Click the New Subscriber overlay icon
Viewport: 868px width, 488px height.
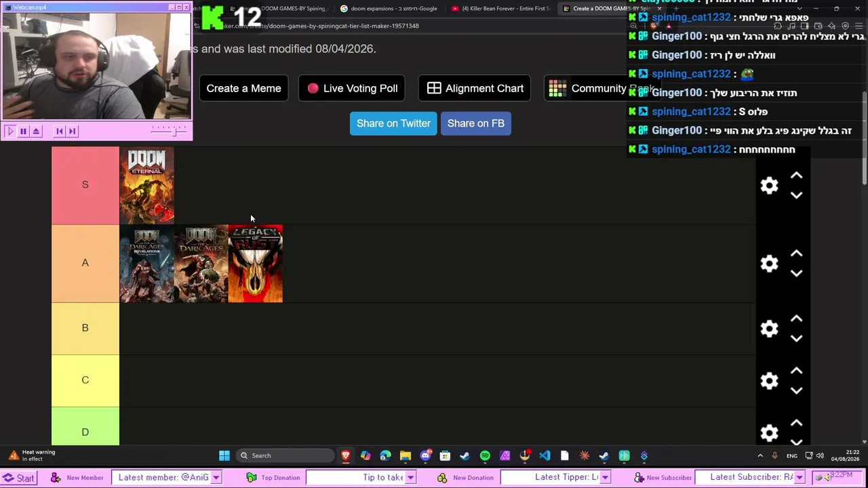pyautogui.click(x=639, y=478)
